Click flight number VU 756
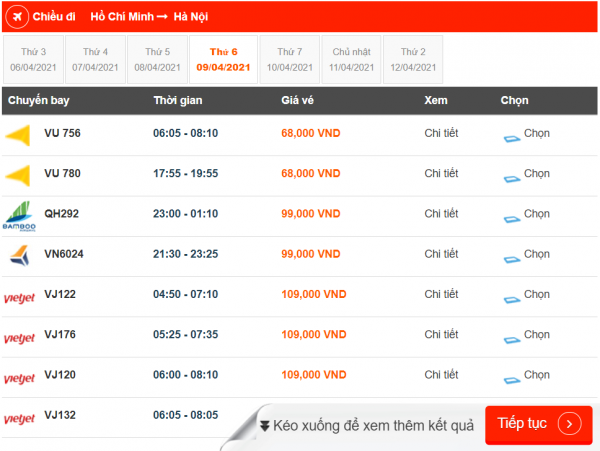This screenshot has width=600, height=451. [62, 133]
